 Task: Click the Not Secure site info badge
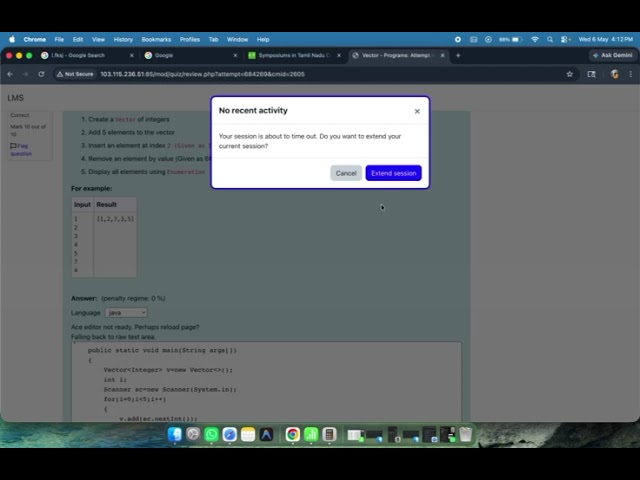tap(75, 74)
